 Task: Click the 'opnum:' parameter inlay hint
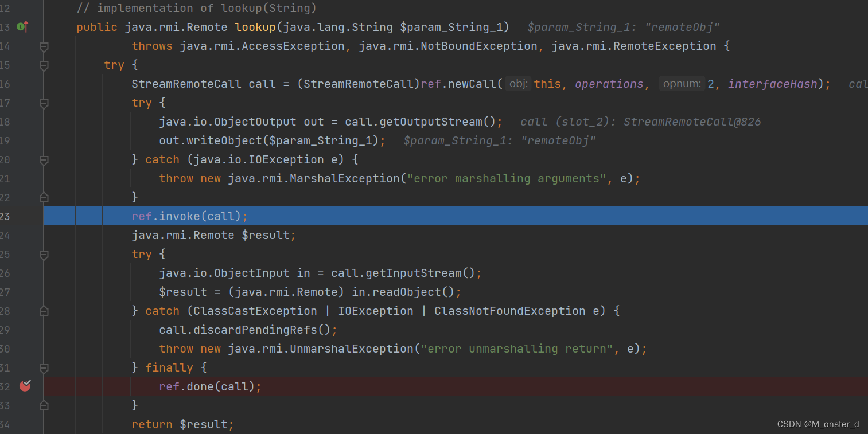pos(682,84)
